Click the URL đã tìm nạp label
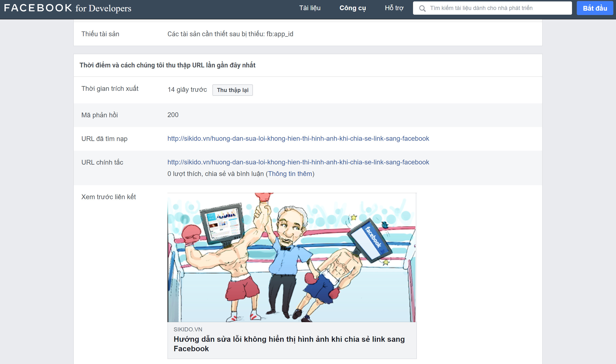This screenshot has width=616, height=364. (x=104, y=139)
